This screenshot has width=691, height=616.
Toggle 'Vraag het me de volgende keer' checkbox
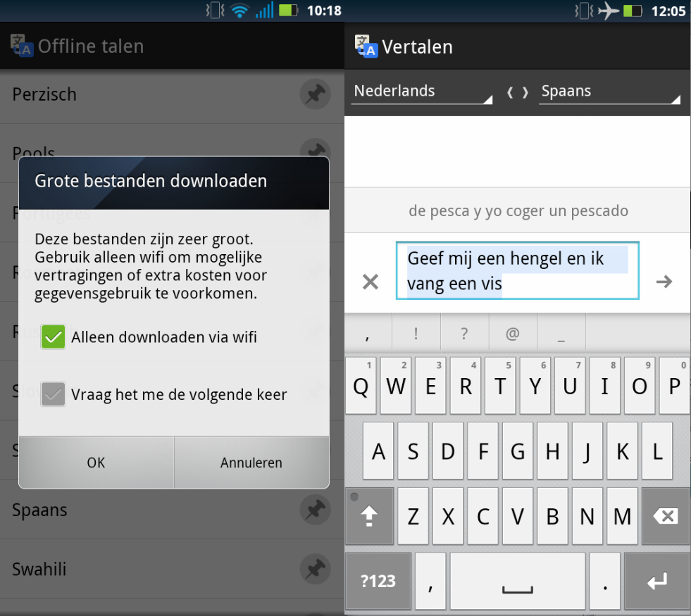53,394
